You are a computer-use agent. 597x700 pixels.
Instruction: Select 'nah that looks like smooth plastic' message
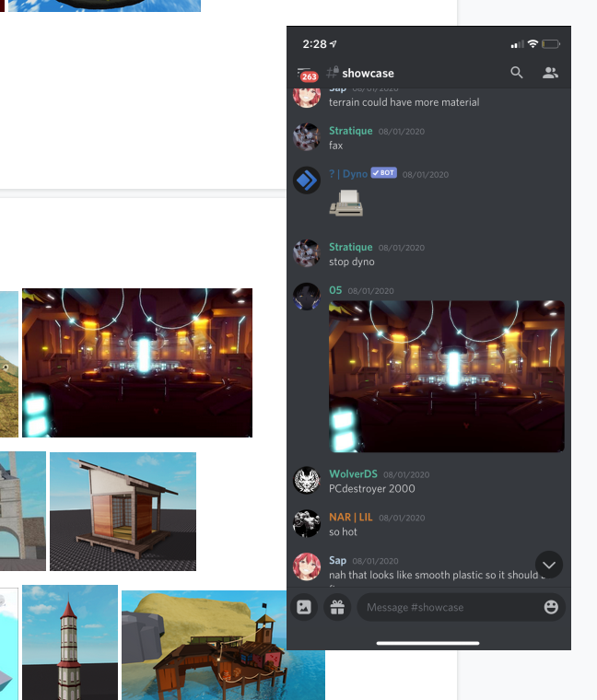point(438,575)
